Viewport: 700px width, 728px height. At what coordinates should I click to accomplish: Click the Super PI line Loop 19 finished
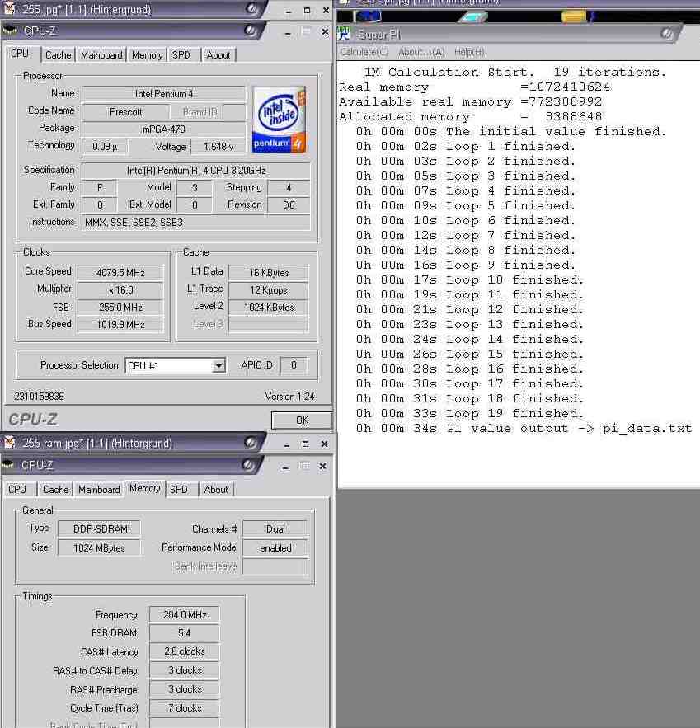[470, 413]
